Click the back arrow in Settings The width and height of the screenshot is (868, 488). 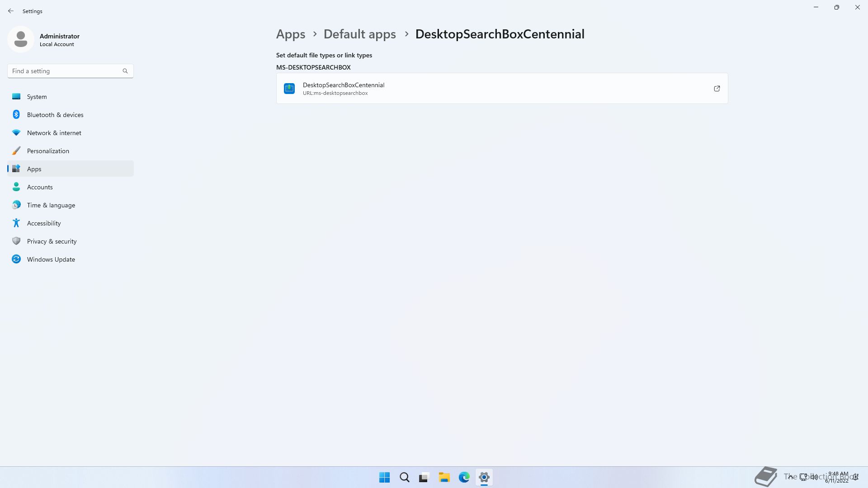pyautogui.click(x=11, y=11)
